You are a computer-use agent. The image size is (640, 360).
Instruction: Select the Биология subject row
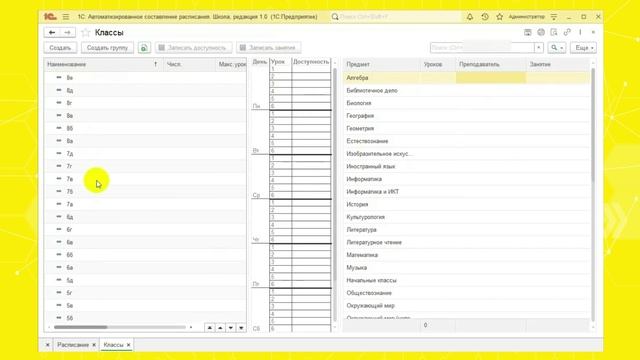click(467, 103)
